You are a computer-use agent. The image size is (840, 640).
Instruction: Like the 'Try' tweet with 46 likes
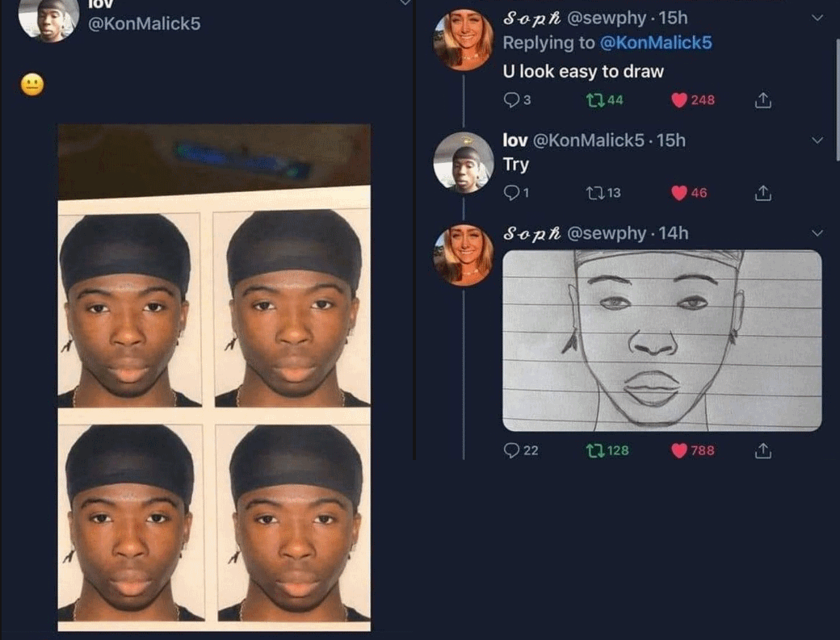tap(679, 193)
